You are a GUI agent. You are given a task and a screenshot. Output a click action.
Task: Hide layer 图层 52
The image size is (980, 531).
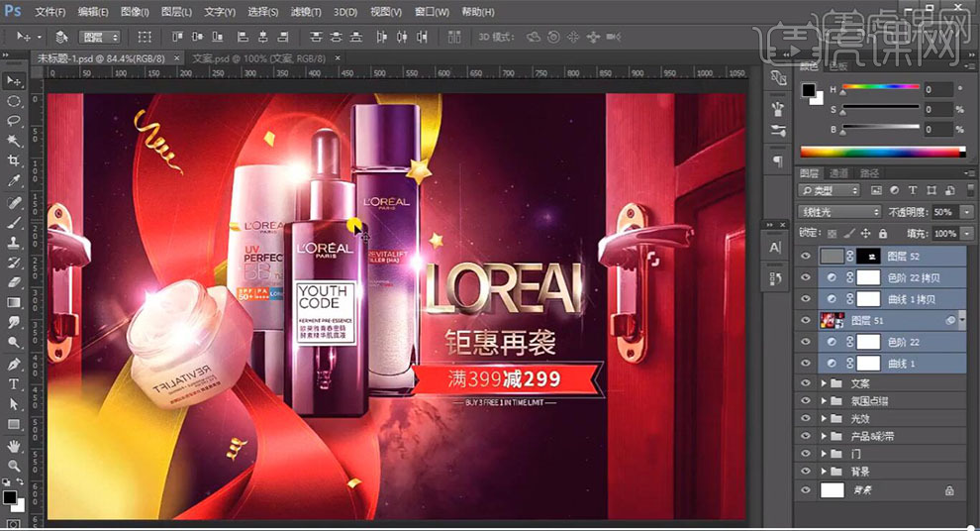[x=806, y=256]
